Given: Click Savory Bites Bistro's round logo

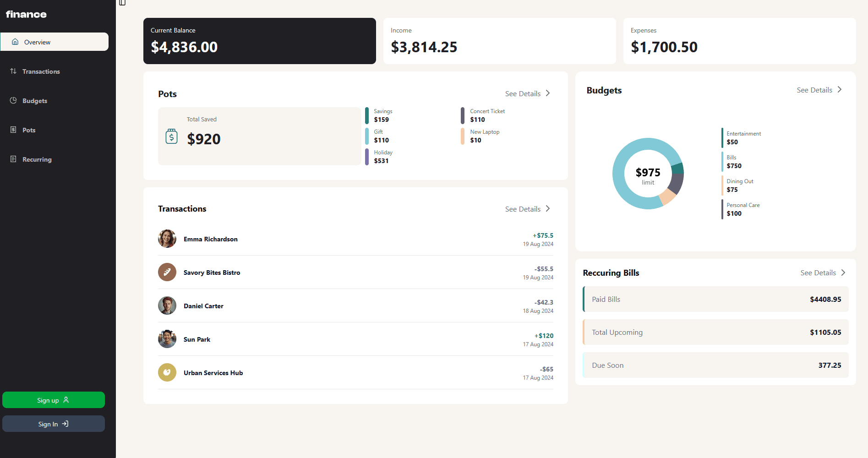Looking at the screenshot, I should pos(167,272).
